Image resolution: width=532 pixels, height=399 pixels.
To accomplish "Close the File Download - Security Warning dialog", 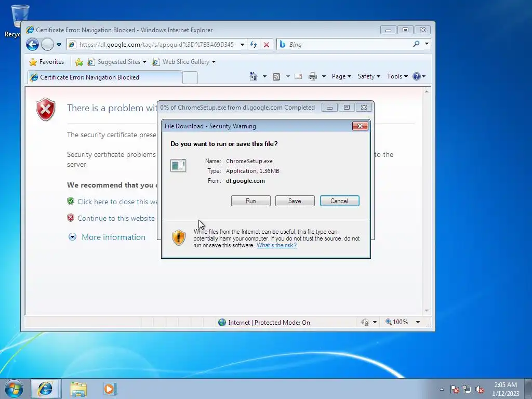I will tap(360, 126).
